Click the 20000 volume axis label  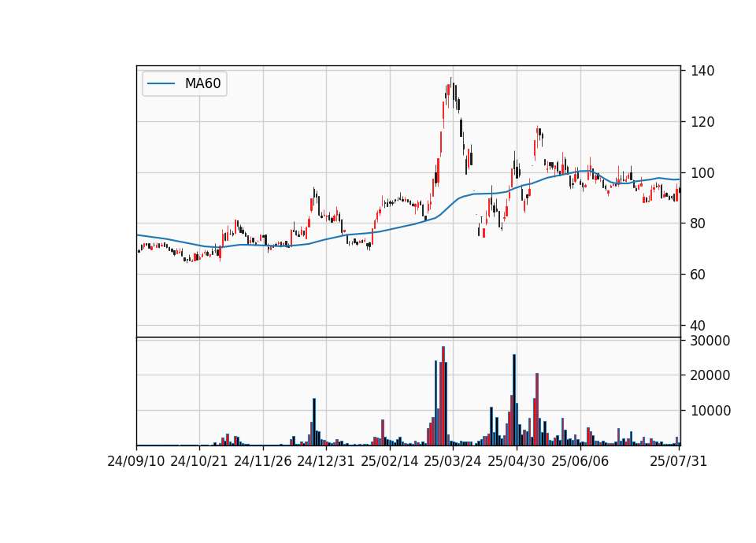tap(710, 375)
